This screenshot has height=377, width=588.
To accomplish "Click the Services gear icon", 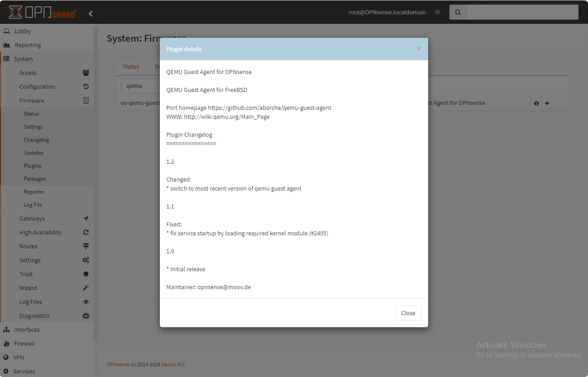I will pyautogui.click(x=6, y=371).
